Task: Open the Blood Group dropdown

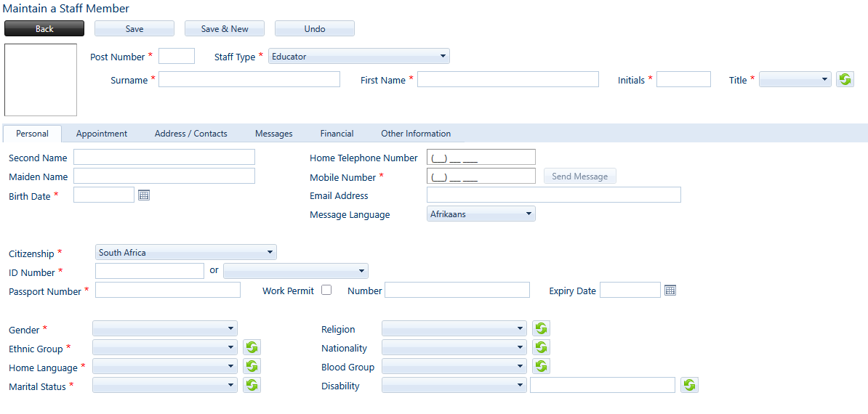Action: click(x=454, y=367)
